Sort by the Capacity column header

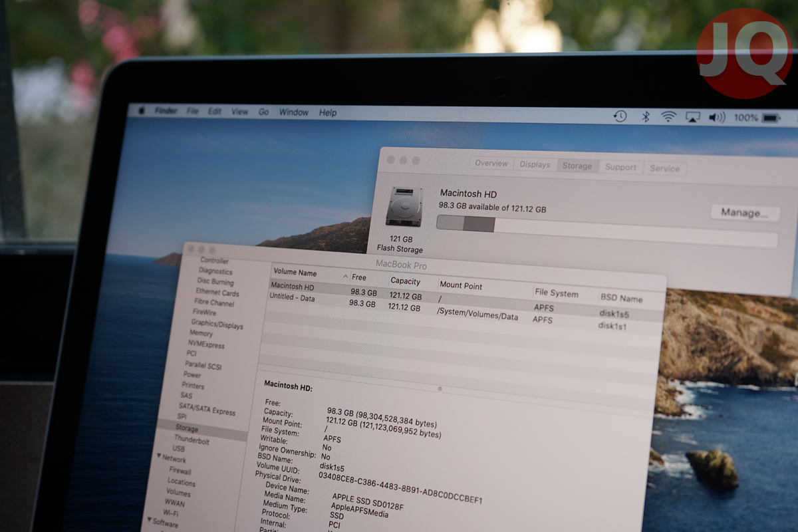pos(405,281)
